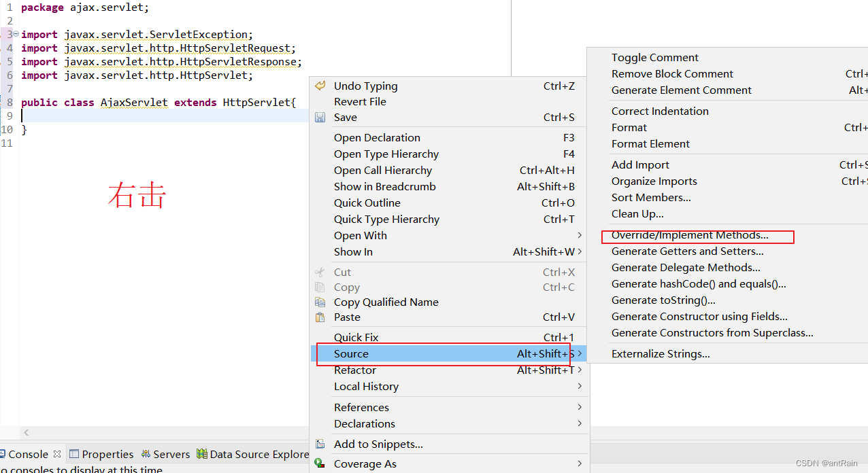868x473 pixels.
Task: Expand the References submenu arrow
Action: click(580, 407)
